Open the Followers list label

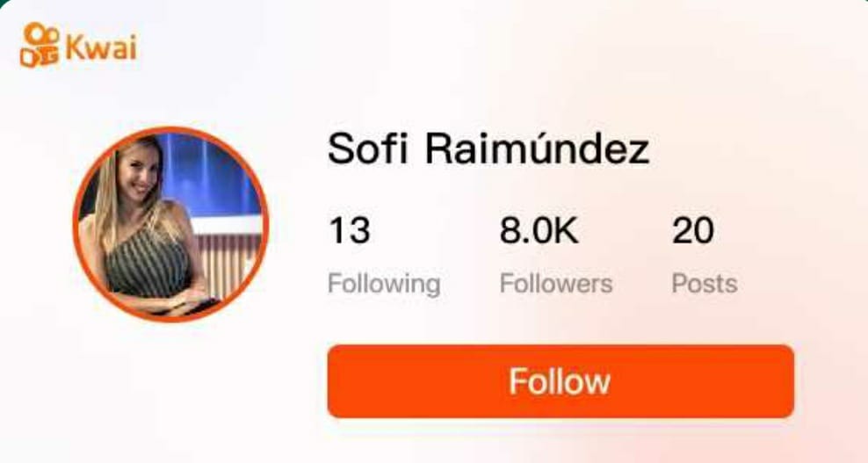click(556, 284)
